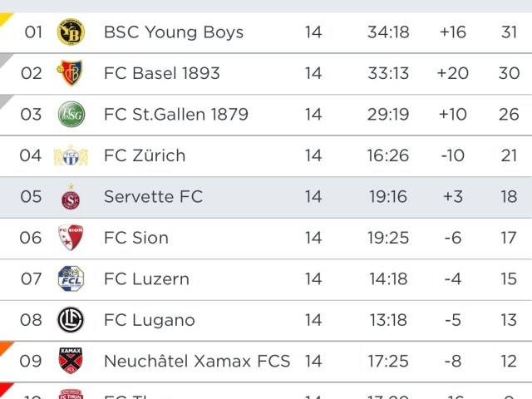Click the FC Basel 1893 crest
This screenshot has height=399, width=532.
[71, 73]
